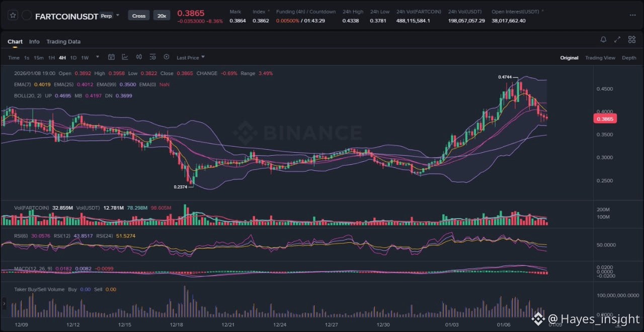Create a price alert with bell icon
This screenshot has height=332, width=644.
(603, 39)
